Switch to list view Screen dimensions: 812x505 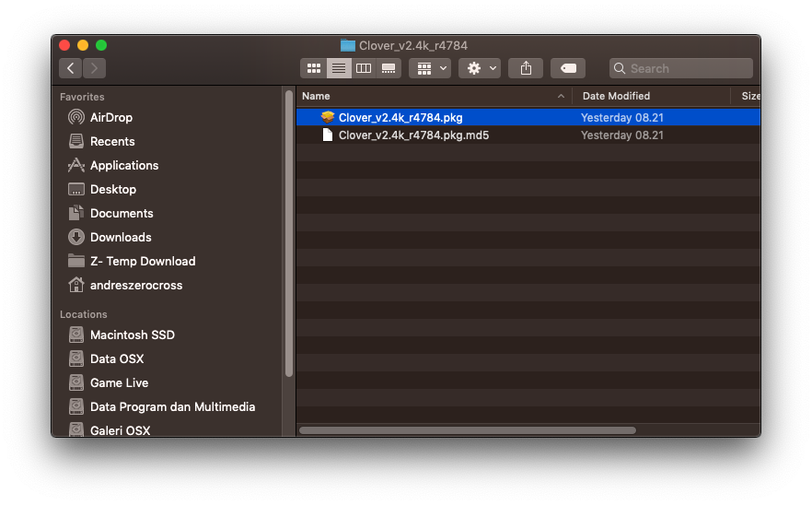pyautogui.click(x=339, y=68)
